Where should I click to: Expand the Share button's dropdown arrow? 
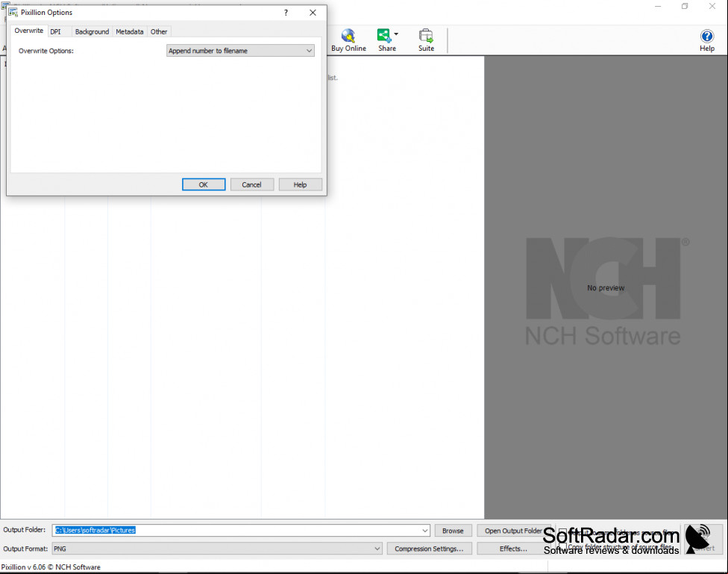(x=396, y=34)
